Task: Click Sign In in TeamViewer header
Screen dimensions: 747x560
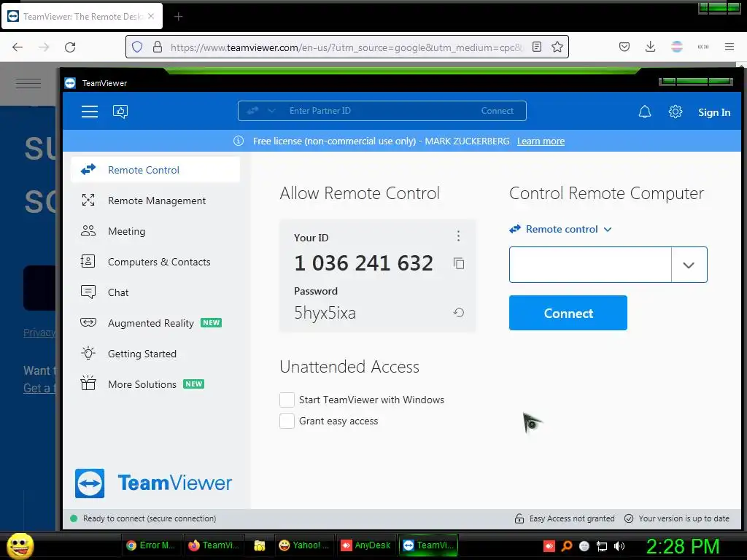Action: (713, 112)
